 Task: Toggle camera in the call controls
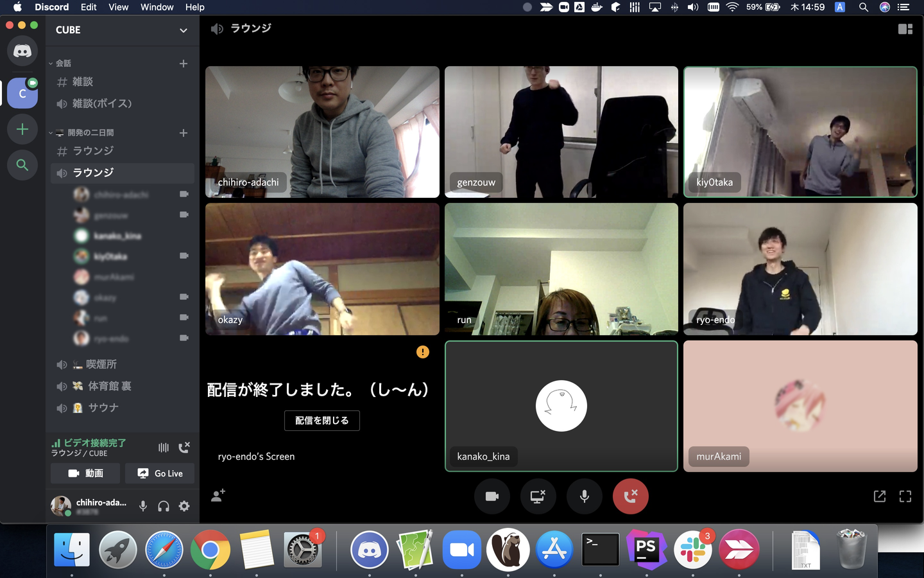(492, 496)
